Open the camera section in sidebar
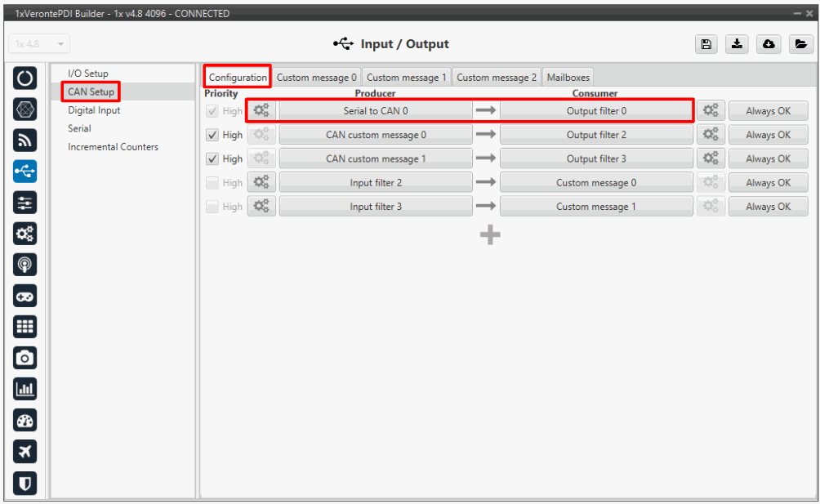The image size is (820, 504). (25, 358)
